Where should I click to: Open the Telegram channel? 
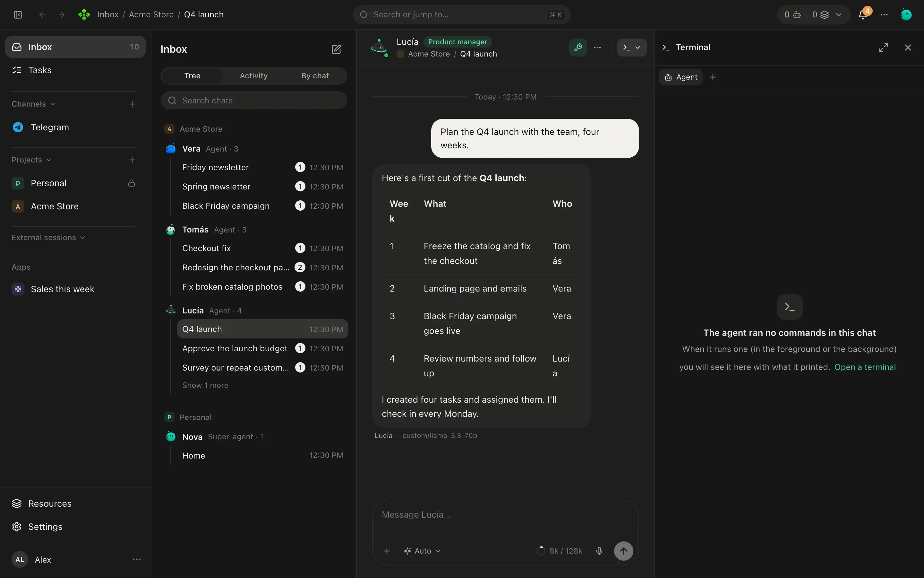tap(75, 127)
